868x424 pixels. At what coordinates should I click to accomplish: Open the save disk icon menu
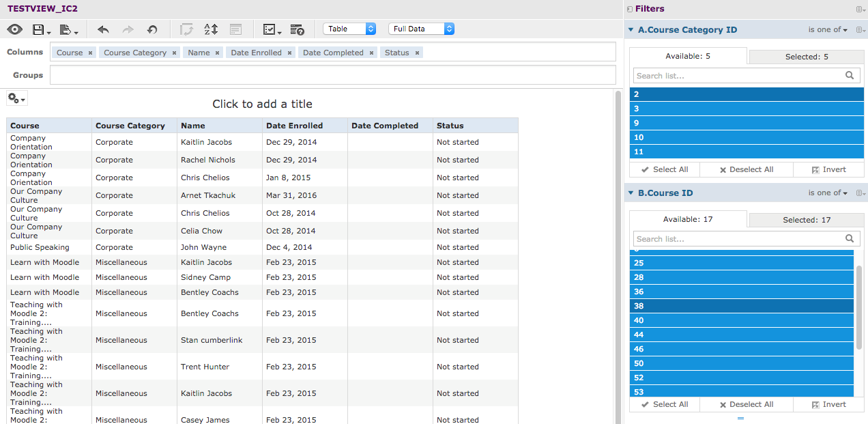pos(42,29)
